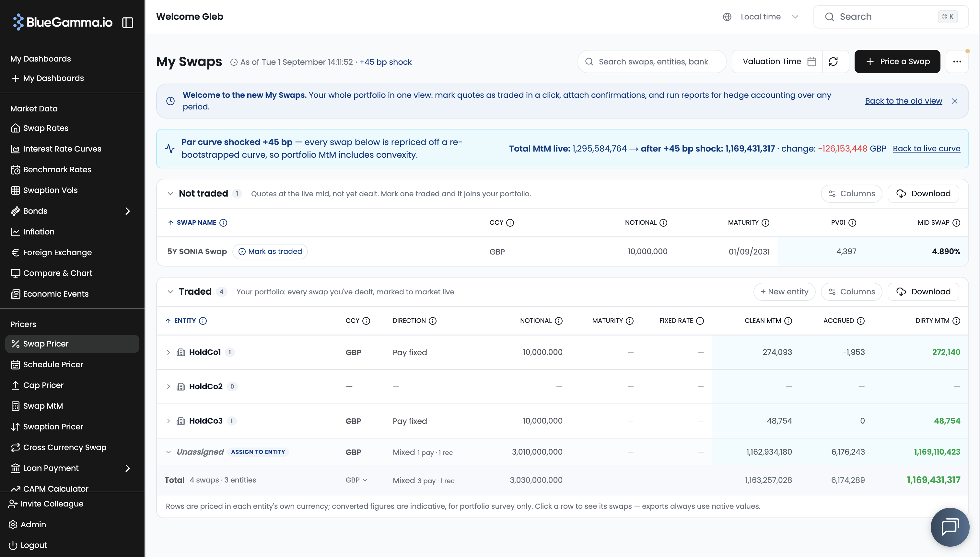Open Swap Rates in the sidebar
This screenshot has width=980, height=557.
pyautogui.click(x=72, y=128)
